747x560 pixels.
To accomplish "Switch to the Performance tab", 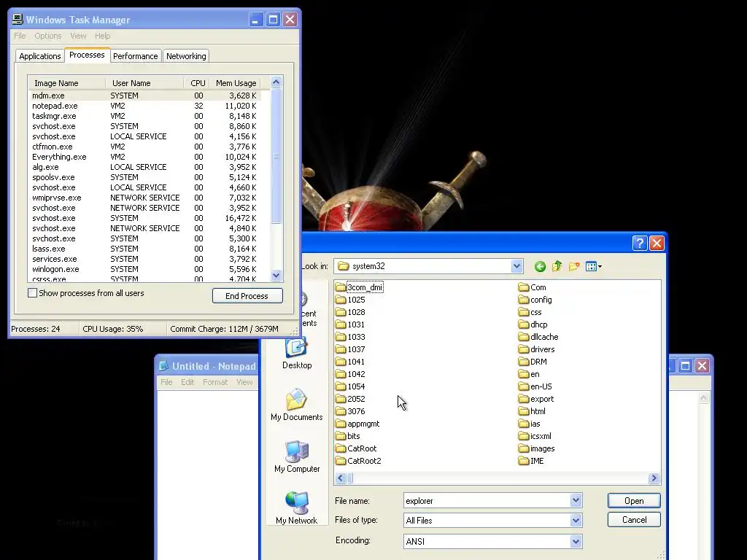I will click(x=135, y=56).
